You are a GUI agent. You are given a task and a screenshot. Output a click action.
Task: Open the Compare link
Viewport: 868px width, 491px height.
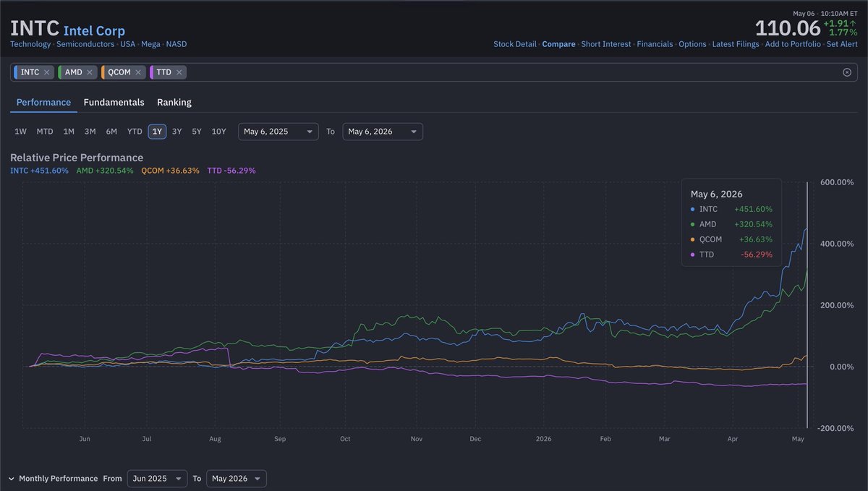[559, 44]
